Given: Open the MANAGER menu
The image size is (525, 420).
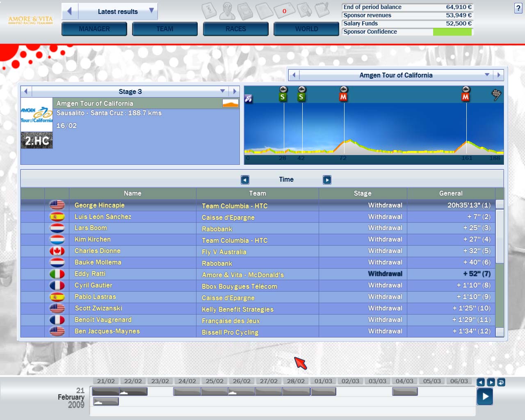Looking at the screenshot, I should coord(94,29).
